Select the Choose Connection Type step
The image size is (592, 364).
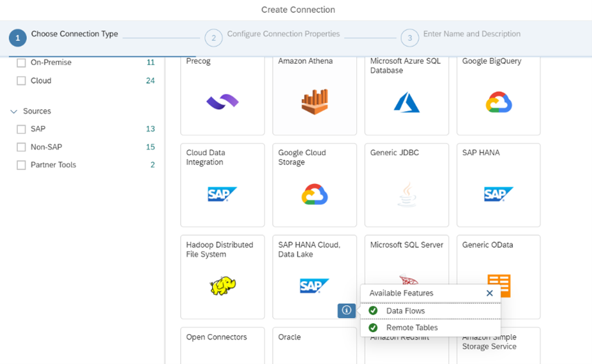tap(18, 38)
